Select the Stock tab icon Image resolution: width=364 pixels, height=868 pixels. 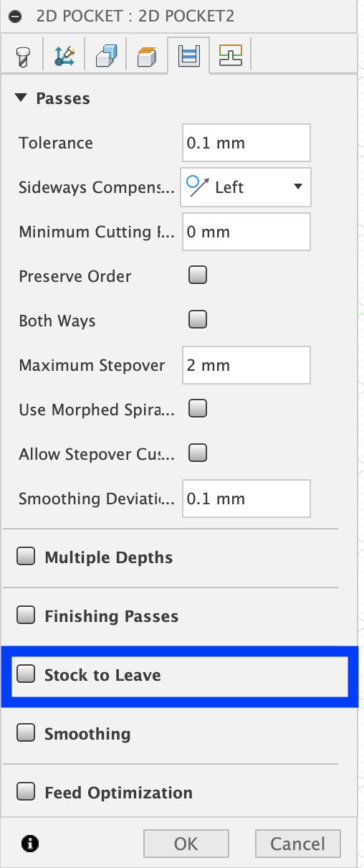coord(145,55)
